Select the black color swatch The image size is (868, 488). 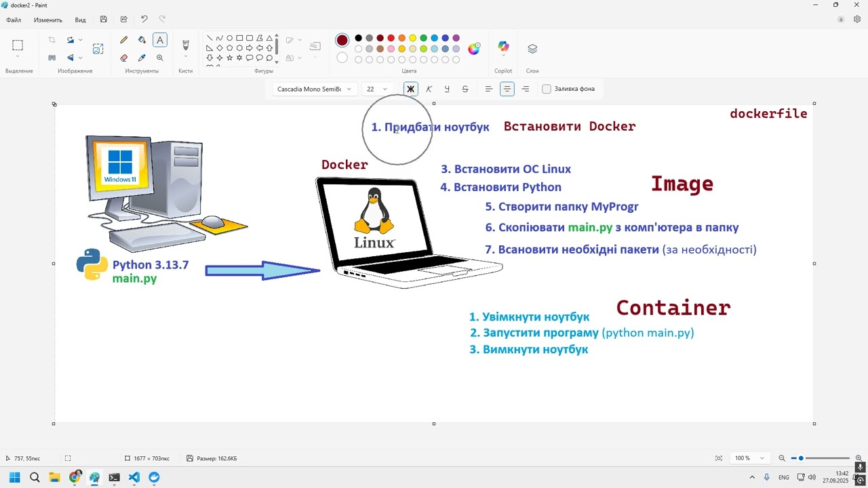click(358, 38)
